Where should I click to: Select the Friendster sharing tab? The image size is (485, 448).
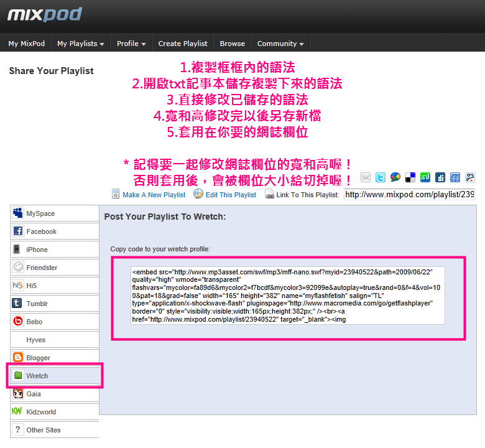point(55,267)
